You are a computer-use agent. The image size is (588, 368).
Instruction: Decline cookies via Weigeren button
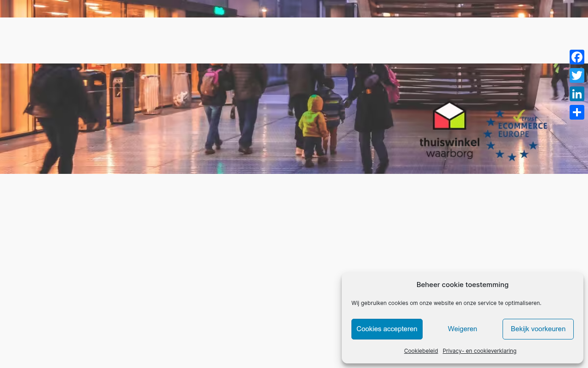[x=463, y=329]
